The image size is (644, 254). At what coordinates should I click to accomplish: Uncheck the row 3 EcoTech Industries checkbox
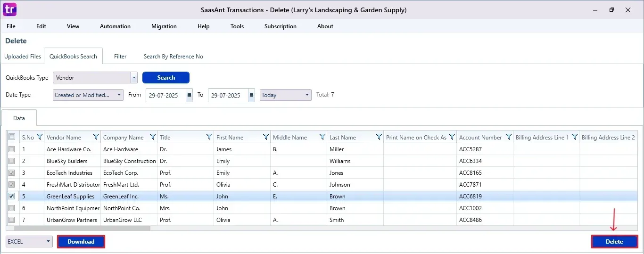click(12, 172)
